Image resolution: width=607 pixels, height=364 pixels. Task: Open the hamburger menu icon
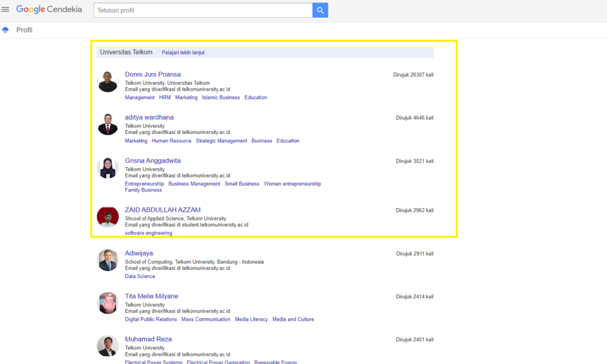(6, 9)
